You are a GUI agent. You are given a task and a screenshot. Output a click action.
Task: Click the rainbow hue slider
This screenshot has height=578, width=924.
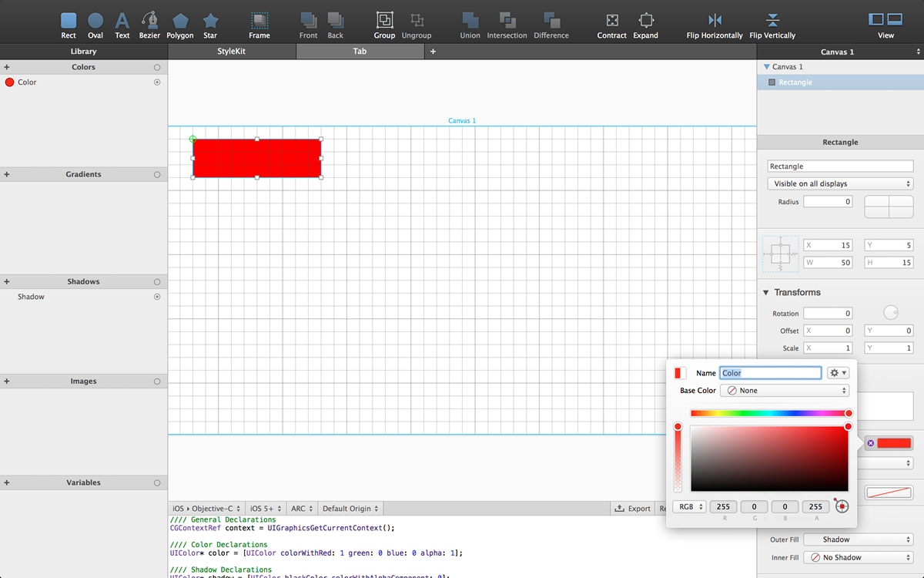point(768,413)
